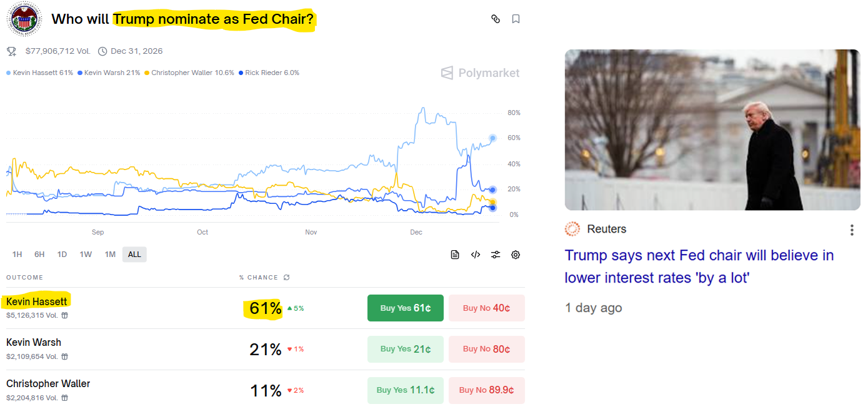
Task: Buy Yes on Christopher Waller at 11.1¢
Action: click(405, 390)
